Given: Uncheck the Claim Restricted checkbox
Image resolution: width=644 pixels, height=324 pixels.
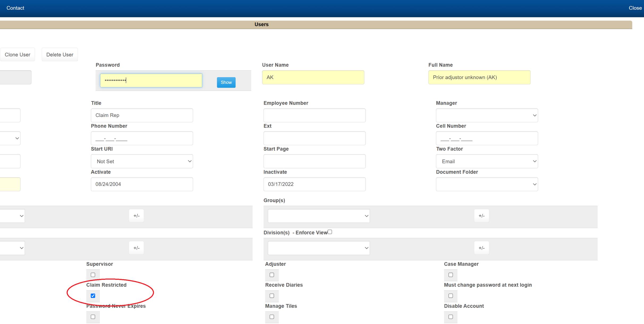Looking at the screenshot, I should [x=93, y=296].
